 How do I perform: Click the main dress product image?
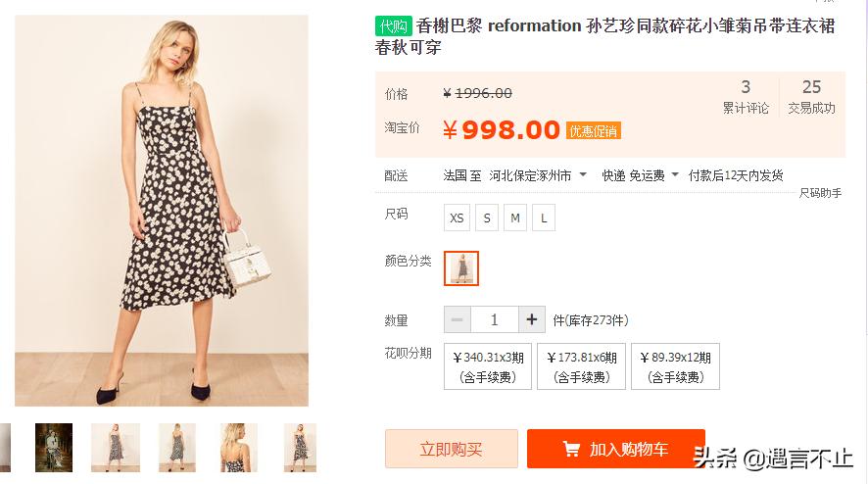click(162, 211)
